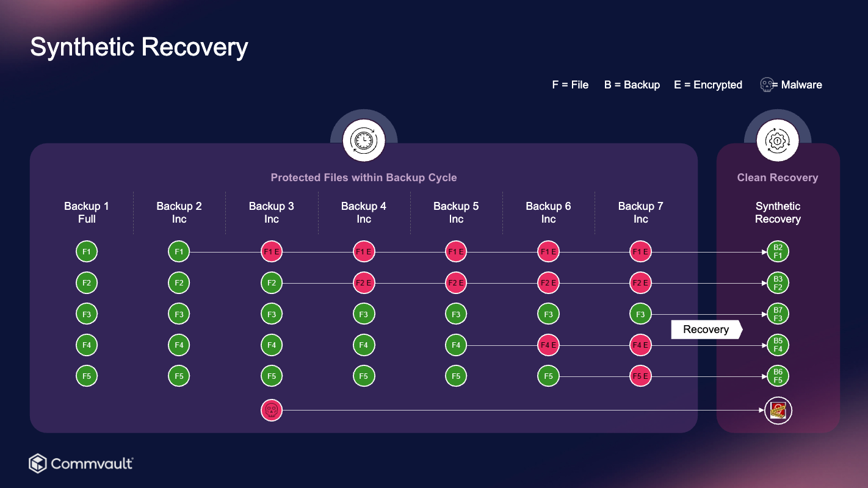The height and width of the screenshot is (488, 868).
Task: Click the clock icon above Protected Files
Action: tap(364, 141)
